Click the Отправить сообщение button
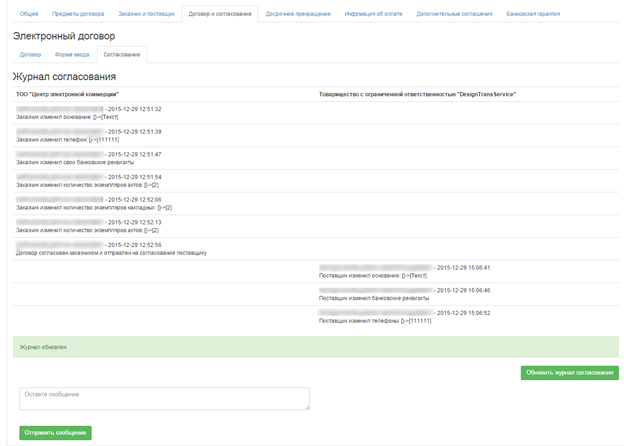 [55, 432]
